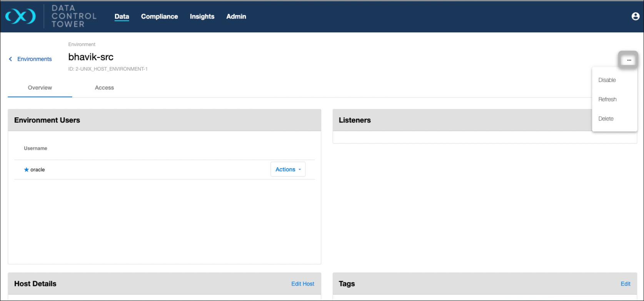Screen dimensions: 644x301
Task: Click the three-dot more actions button
Action: pos(629,60)
